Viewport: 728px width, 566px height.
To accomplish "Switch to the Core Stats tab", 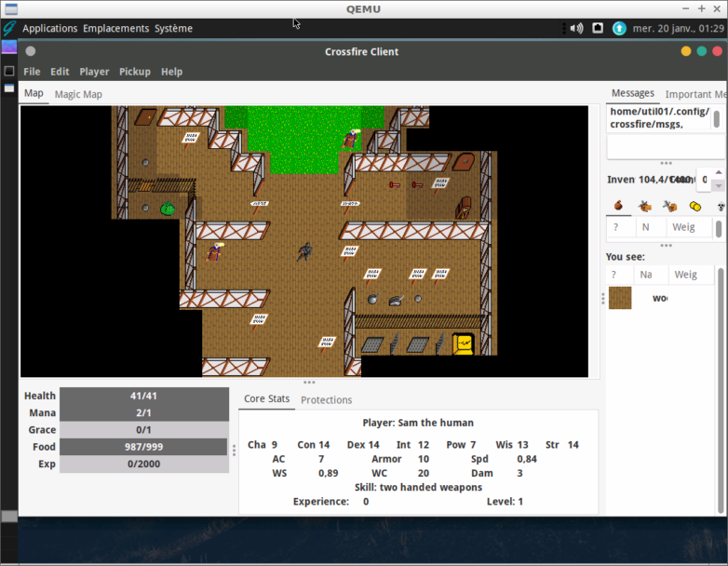I will tap(266, 398).
